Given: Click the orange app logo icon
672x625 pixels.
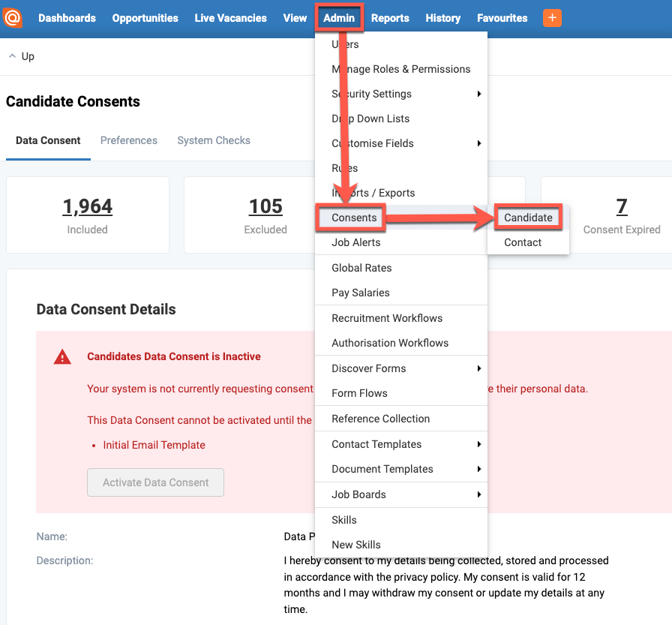Looking at the screenshot, I should 13,17.
